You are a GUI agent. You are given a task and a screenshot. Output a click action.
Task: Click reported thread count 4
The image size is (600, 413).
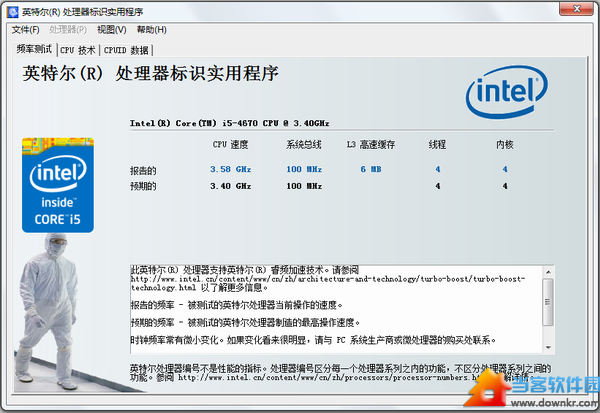coord(437,169)
